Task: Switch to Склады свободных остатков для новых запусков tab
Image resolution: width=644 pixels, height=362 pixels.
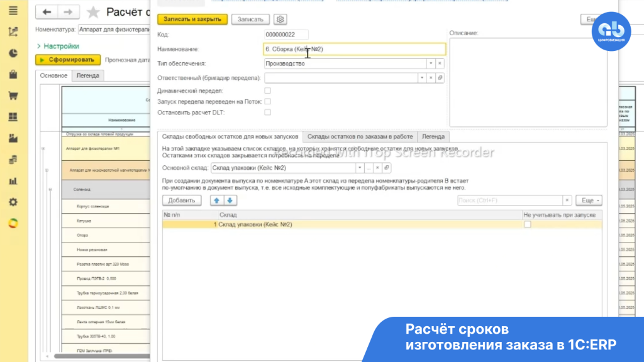Action: click(230, 136)
